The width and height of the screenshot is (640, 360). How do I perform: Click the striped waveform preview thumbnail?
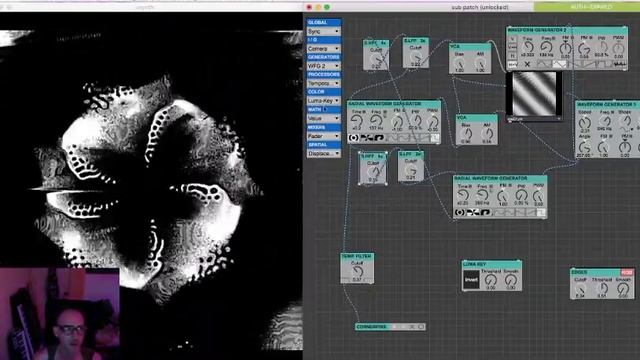[534, 94]
